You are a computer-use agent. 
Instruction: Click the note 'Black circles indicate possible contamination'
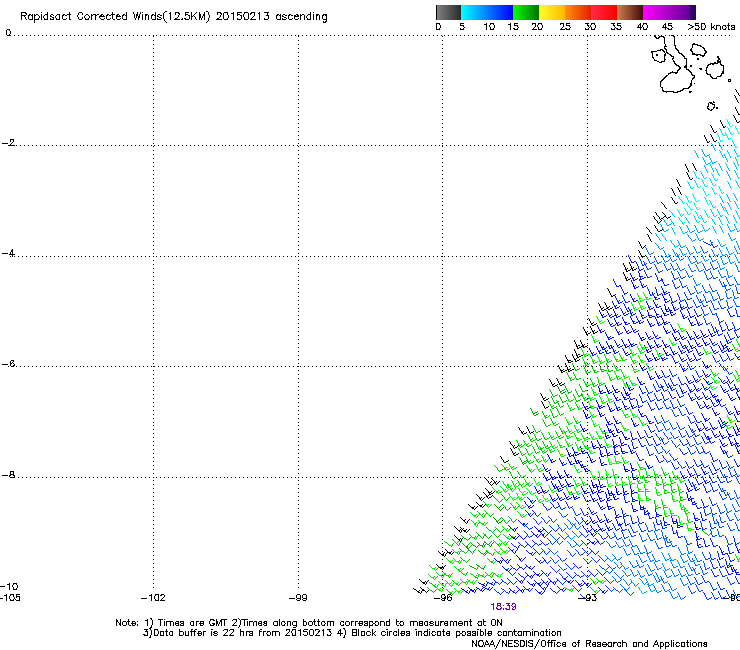(x=456, y=633)
